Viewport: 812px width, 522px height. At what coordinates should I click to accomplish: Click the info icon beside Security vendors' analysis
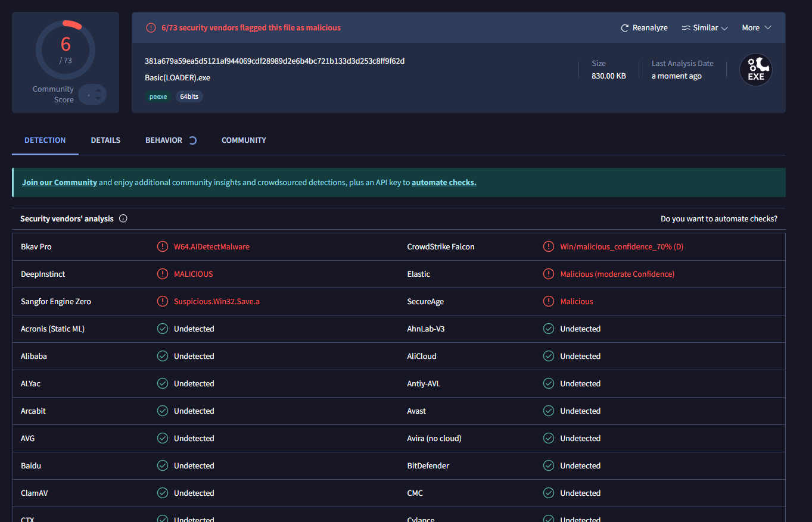(123, 218)
